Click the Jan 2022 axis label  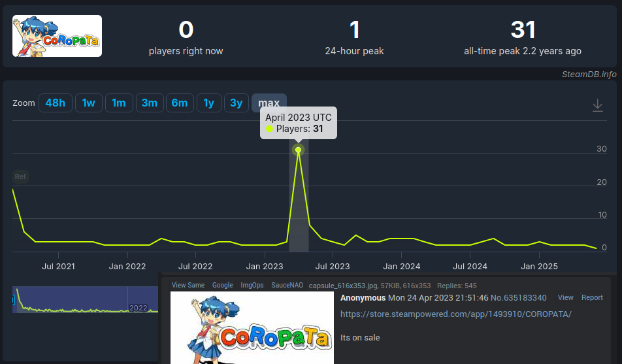[x=127, y=267]
